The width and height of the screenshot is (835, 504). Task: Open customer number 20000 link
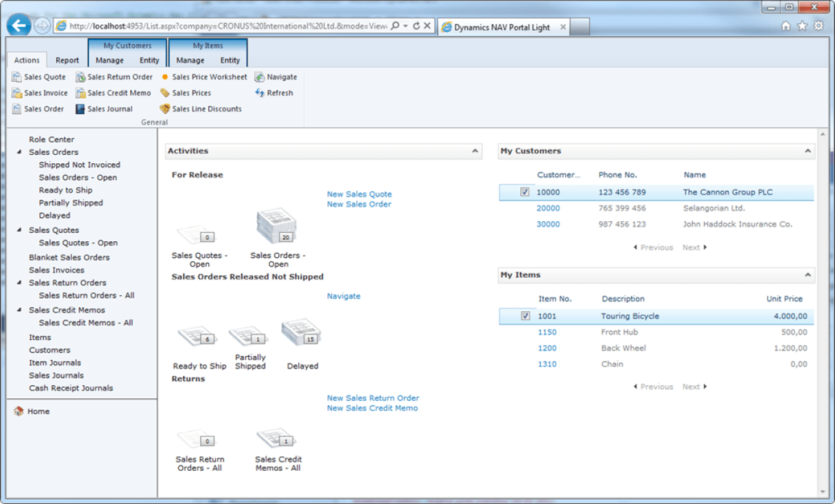[549, 208]
